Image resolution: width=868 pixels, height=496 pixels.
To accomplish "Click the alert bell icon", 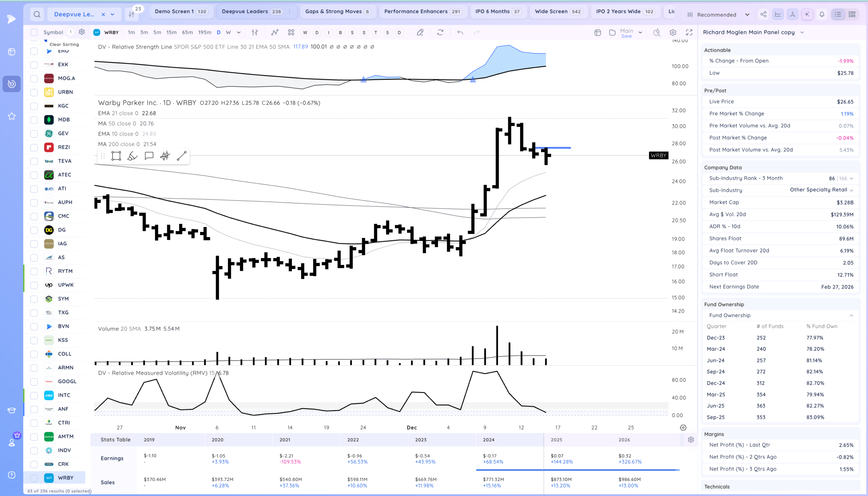I will click(822, 14).
